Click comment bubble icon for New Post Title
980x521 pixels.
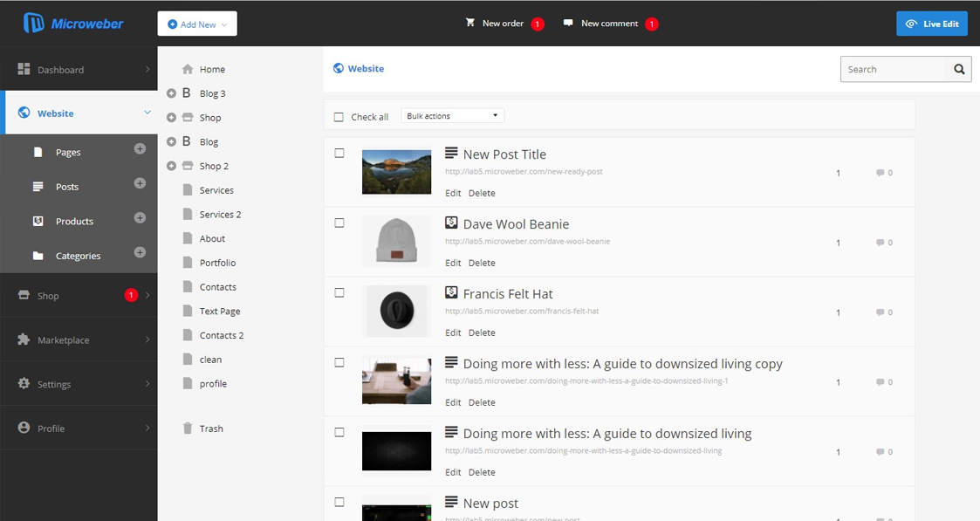click(x=880, y=173)
